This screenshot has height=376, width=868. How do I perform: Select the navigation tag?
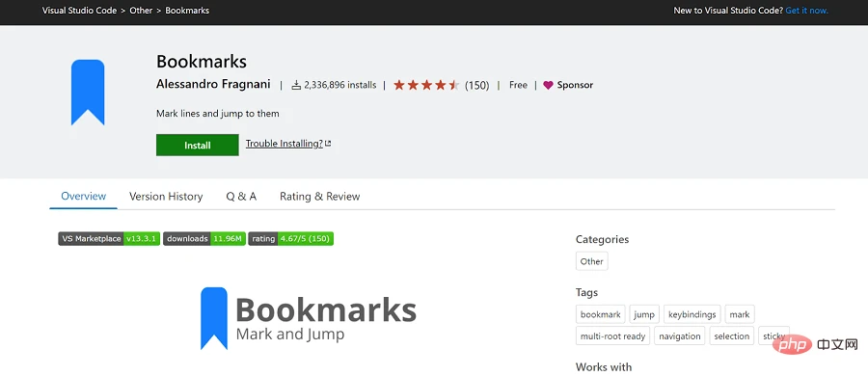coord(680,336)
